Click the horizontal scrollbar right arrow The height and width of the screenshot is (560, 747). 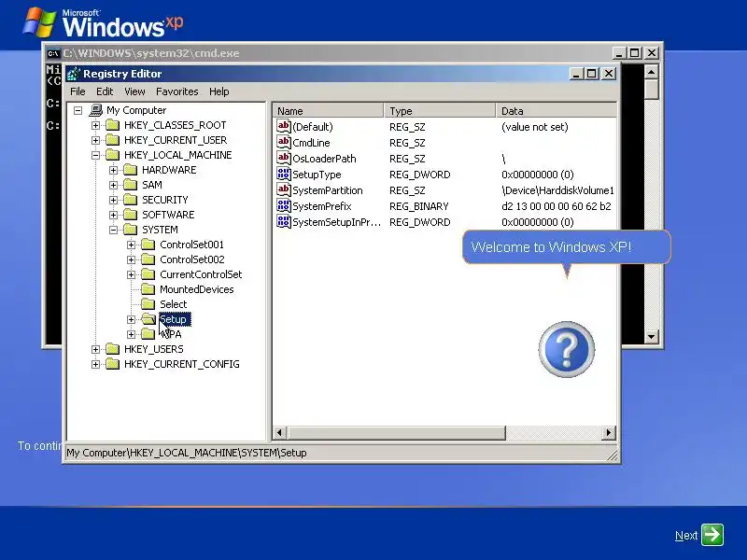(609, 432)
